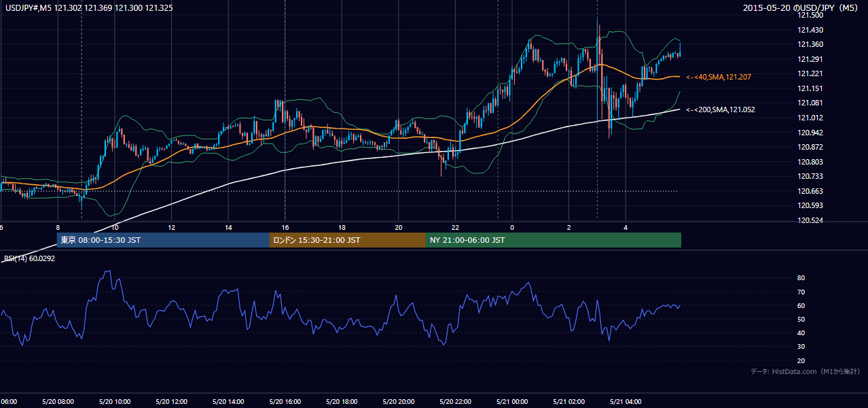Click the RSI 30 level label
The image size is (868, 408).
pyautogui.click(x=801, y=347)
